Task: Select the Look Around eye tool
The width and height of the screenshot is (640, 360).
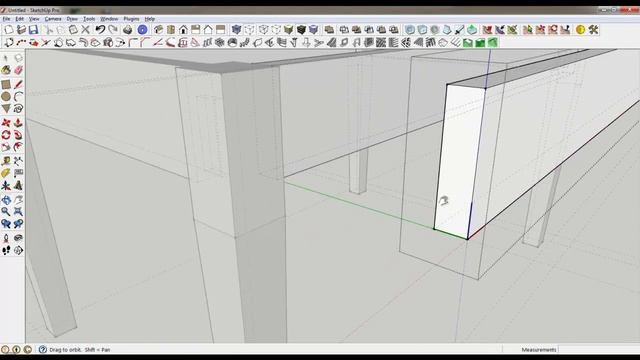Action: pos(18,238)
